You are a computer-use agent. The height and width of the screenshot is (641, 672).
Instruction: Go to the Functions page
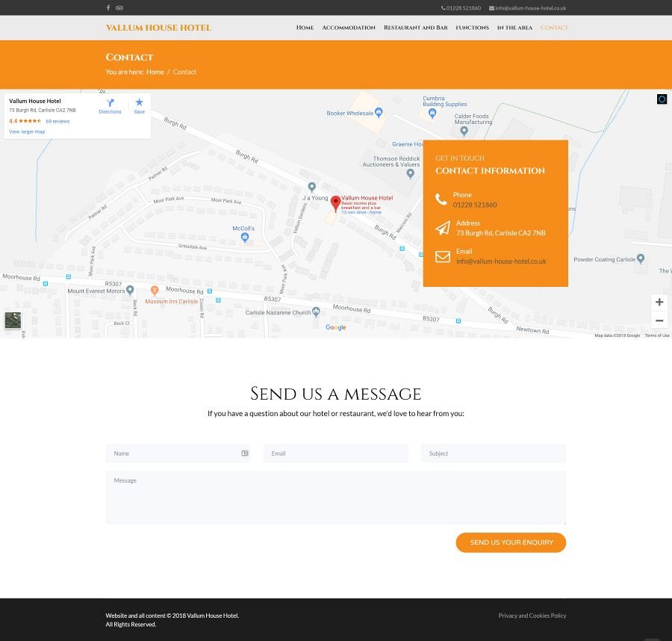[472, 28]
